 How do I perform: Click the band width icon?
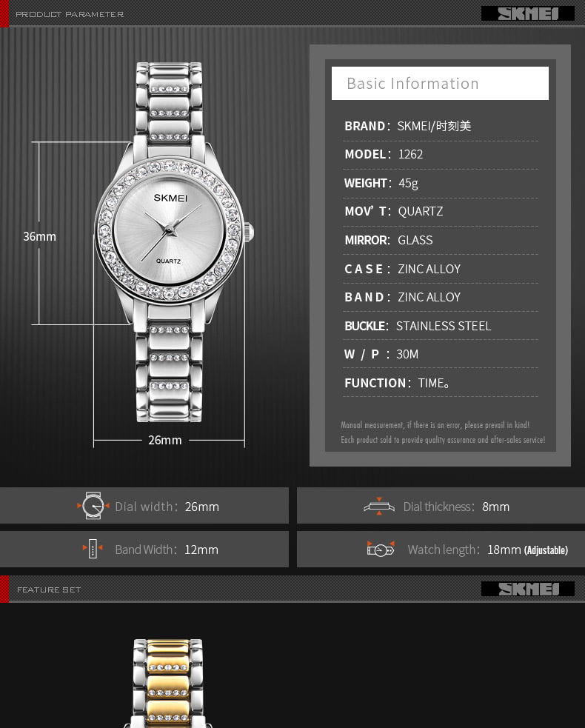click(93, 548)
